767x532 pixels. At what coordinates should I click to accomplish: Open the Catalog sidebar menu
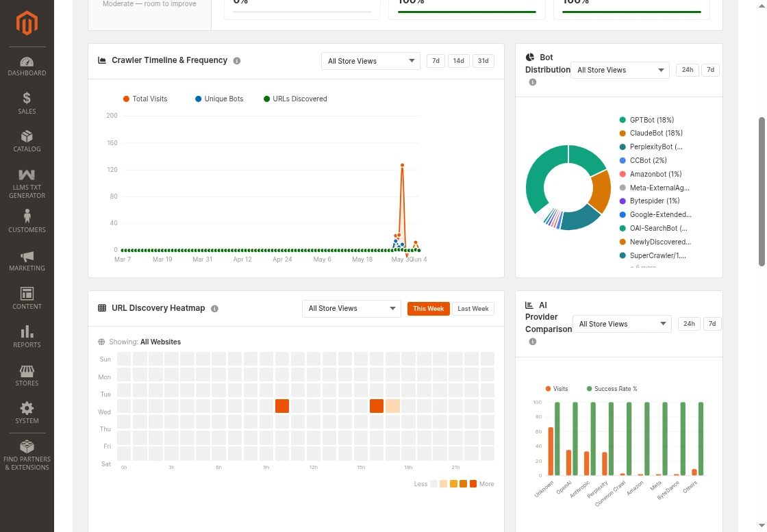click(x=27, y=141)
